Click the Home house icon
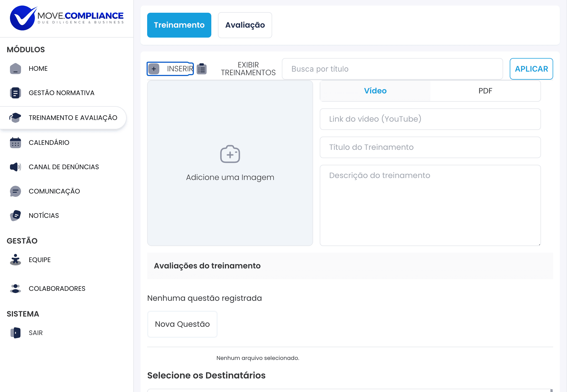The image size is (567, 392). pyautogui.click(x=15, y=69)
